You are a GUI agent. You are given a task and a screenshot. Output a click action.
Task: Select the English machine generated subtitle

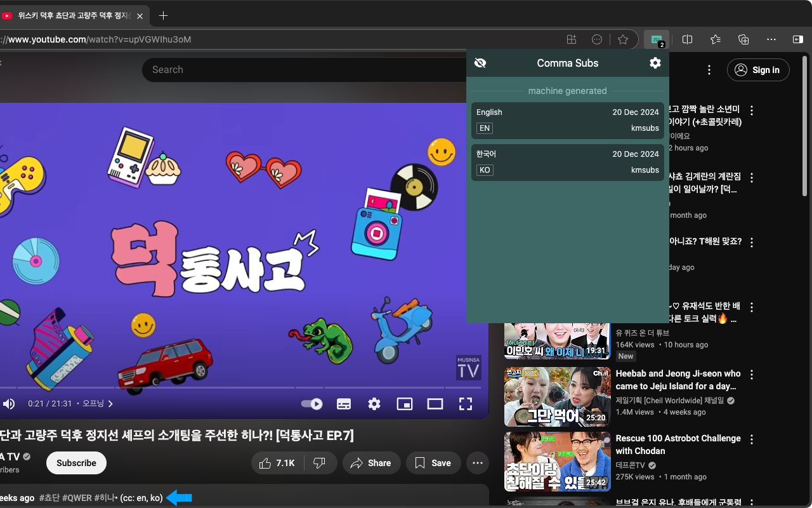point(568,121)
